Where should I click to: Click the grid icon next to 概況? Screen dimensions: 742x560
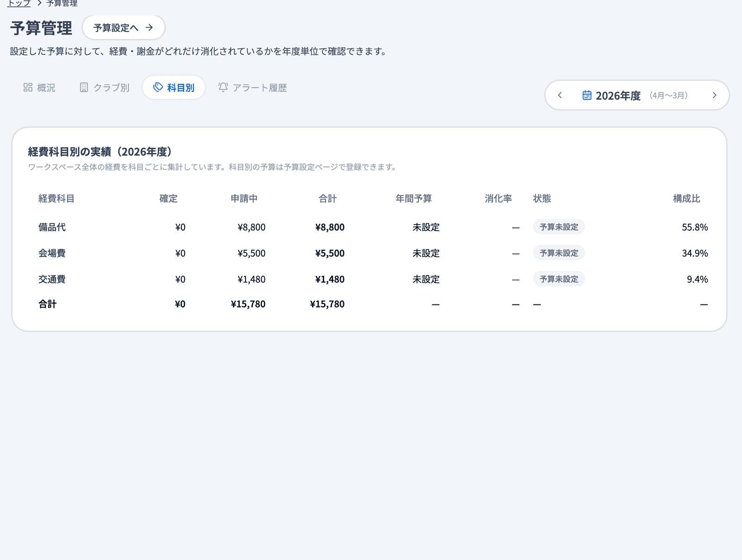(x=28, y=87)
